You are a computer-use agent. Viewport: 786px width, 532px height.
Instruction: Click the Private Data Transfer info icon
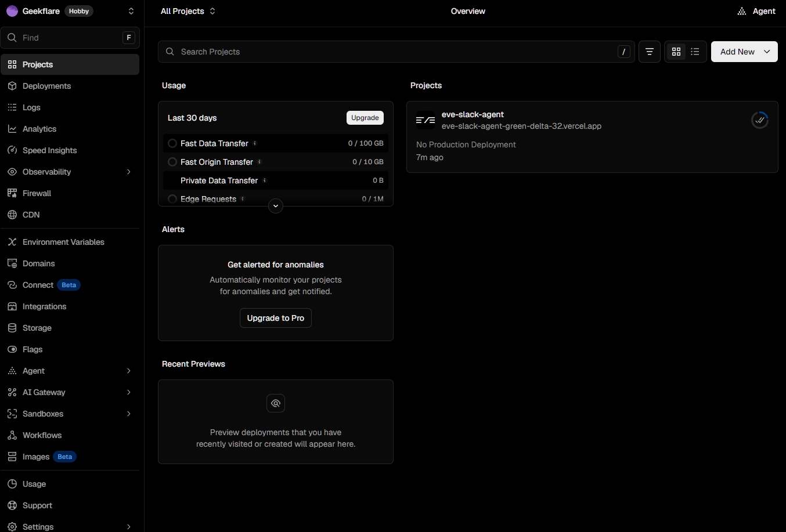265,180
